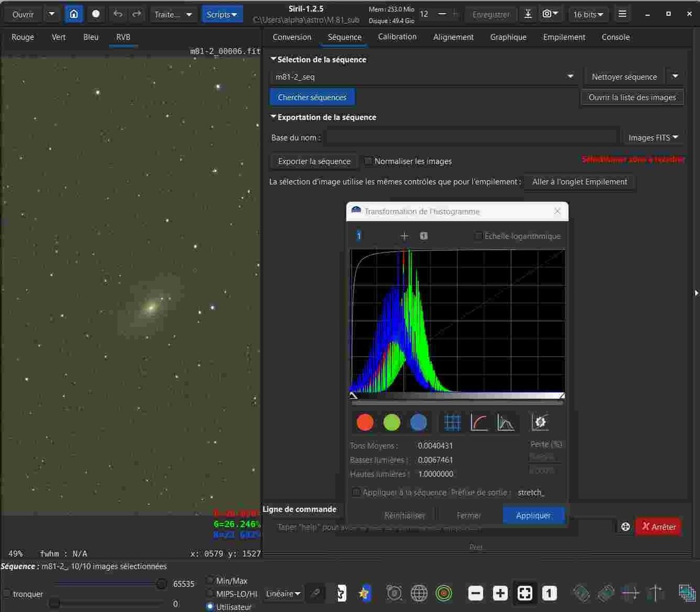Click the Chercher séquences button

[x=312, y=97]
